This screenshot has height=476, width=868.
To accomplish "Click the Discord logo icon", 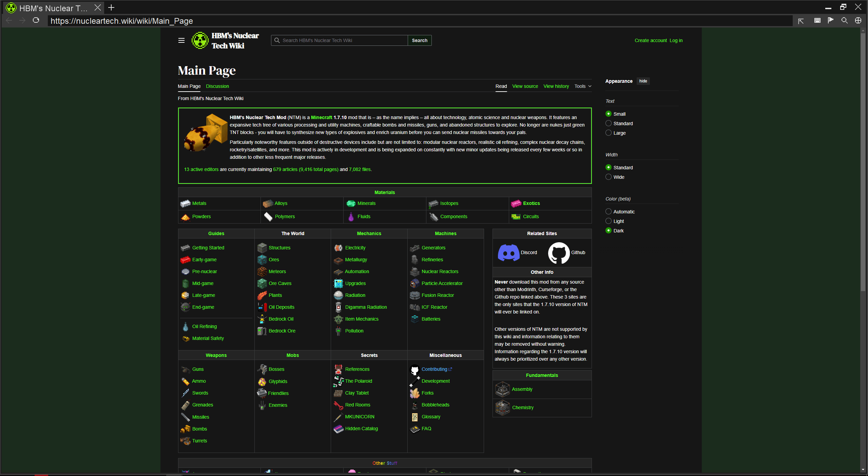I will coord(508,252).
